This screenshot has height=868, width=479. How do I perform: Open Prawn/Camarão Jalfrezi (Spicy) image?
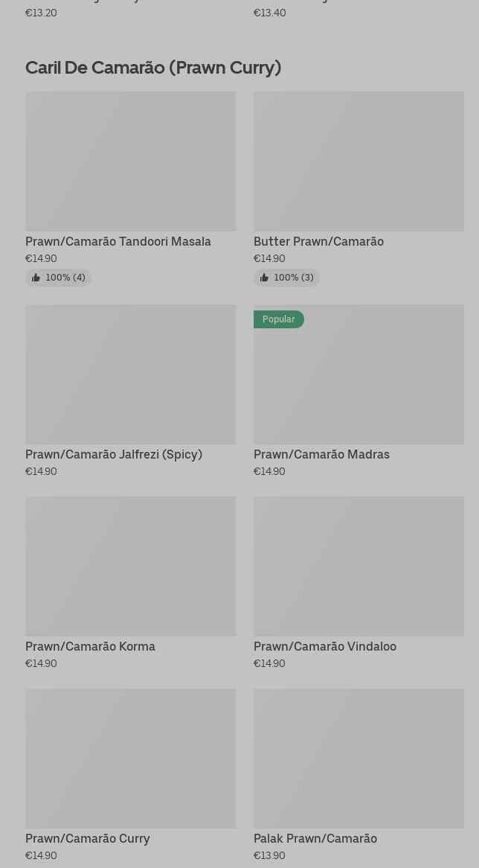coord(131,374)
